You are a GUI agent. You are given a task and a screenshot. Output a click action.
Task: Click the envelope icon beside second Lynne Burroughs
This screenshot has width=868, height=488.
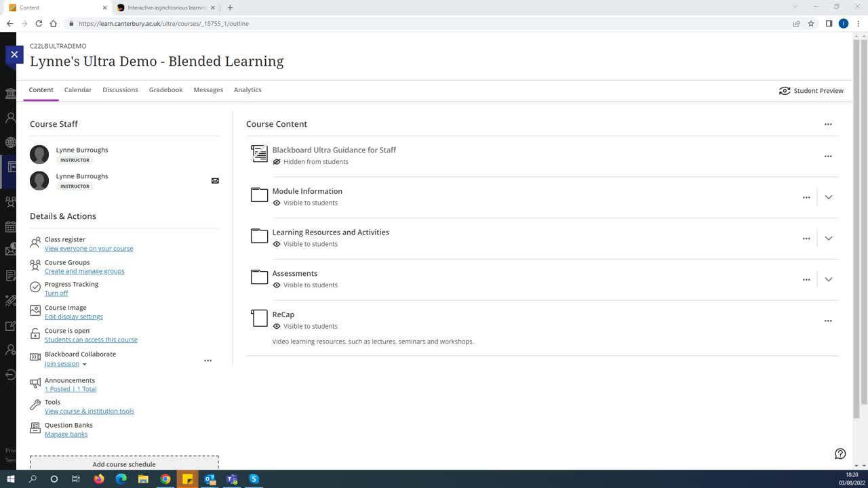point(215,181)
